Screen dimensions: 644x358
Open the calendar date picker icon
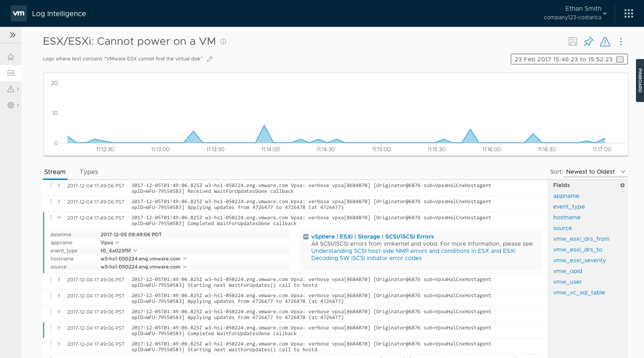coord(620,59)
